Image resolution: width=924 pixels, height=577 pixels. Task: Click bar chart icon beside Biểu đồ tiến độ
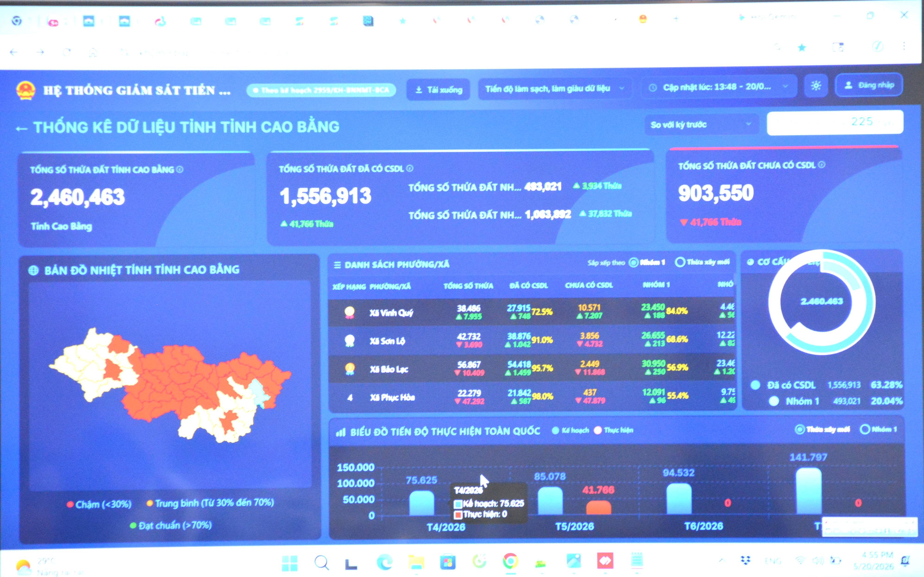(341, 432)
